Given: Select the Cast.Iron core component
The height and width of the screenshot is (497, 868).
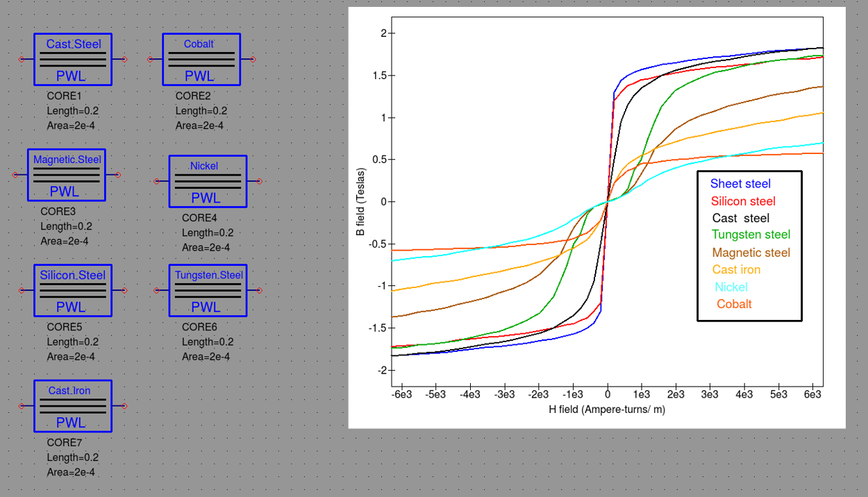Looking at the screenshot, I should (x=73, y=405).
